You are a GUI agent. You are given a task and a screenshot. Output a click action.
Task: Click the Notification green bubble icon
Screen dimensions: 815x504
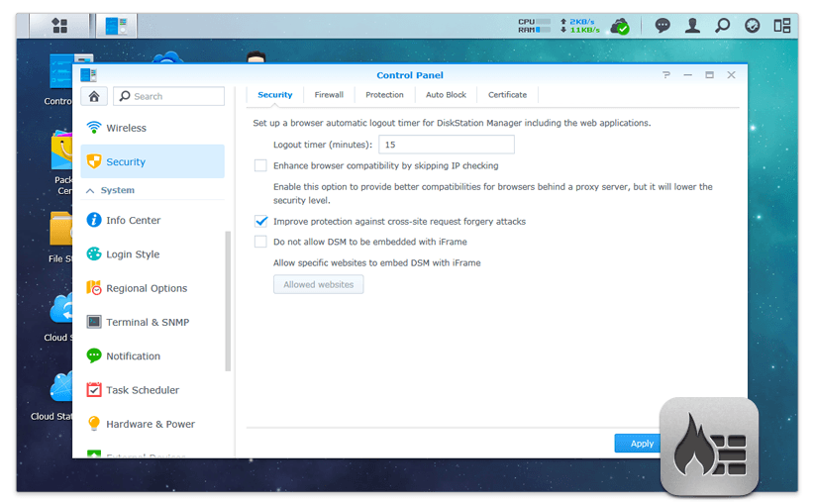click(94, 355)
